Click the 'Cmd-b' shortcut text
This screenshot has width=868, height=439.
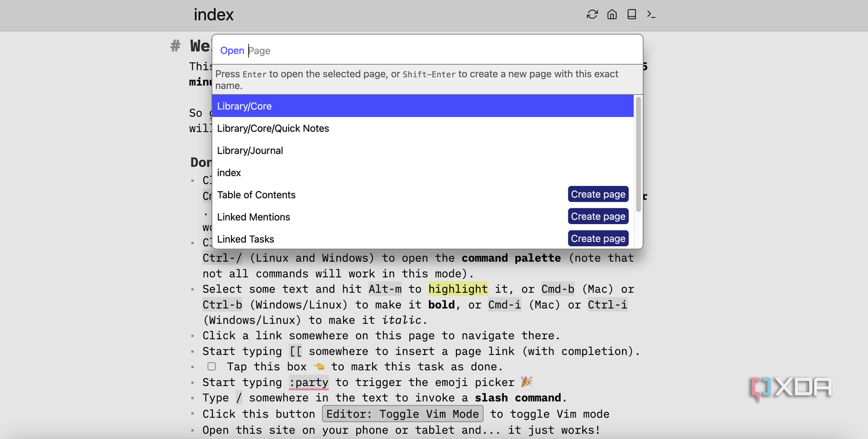558,289
